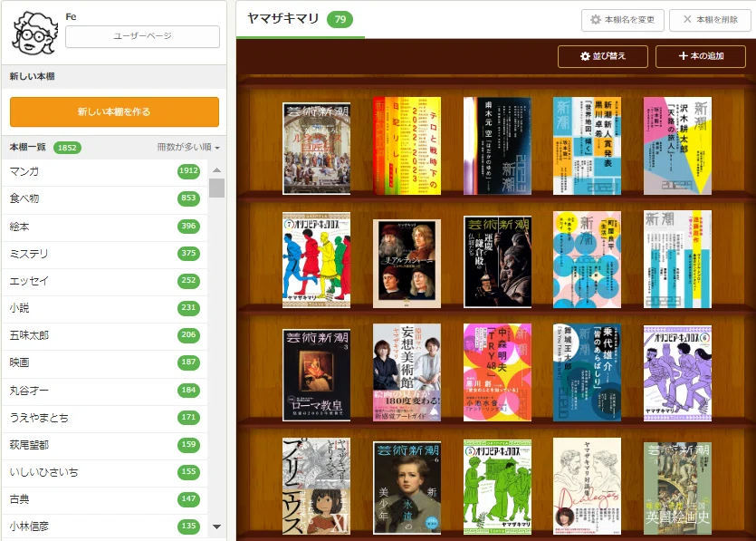Select the ミステリ bookshelf
The width and height of the screenshot is (756, 541).
(105, 254)
